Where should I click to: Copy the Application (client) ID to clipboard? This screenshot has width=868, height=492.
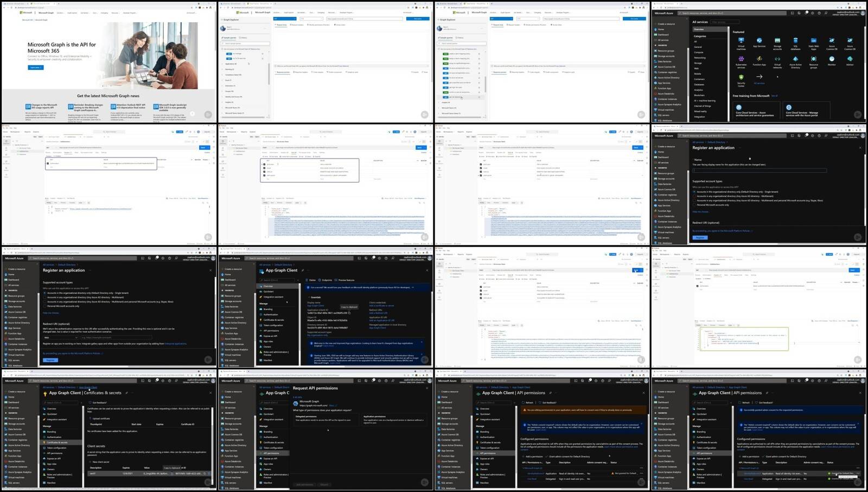click(x=349, y=313)
